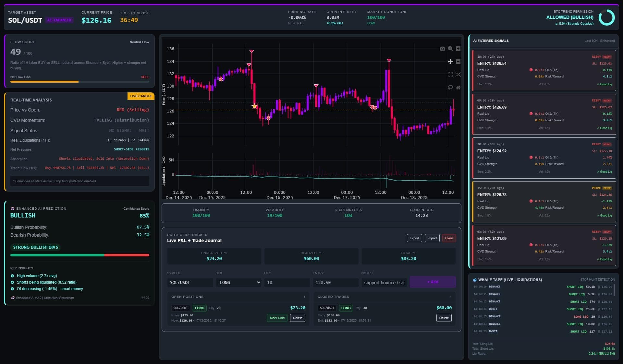
Task: Select the zoom magnifier tool on the chart
Action: 450,49
